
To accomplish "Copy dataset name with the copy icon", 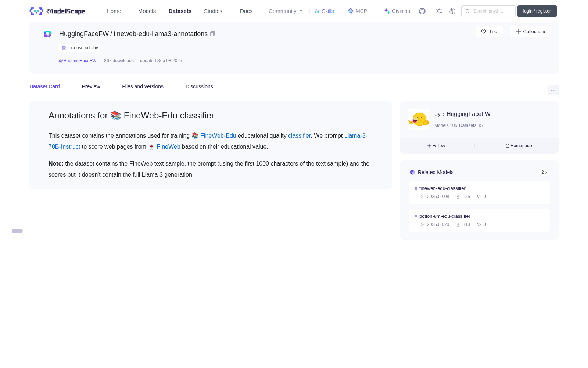I will [212, 34].
